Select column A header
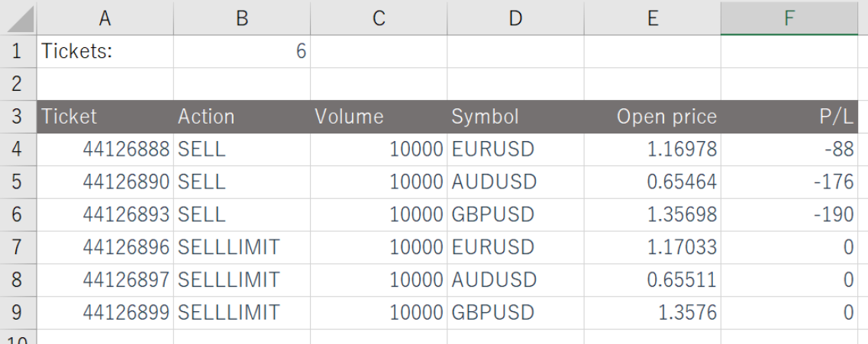Image resolution: width=868 pixels, height=344 pixels. pyautogui.click(x=105, y=18)
